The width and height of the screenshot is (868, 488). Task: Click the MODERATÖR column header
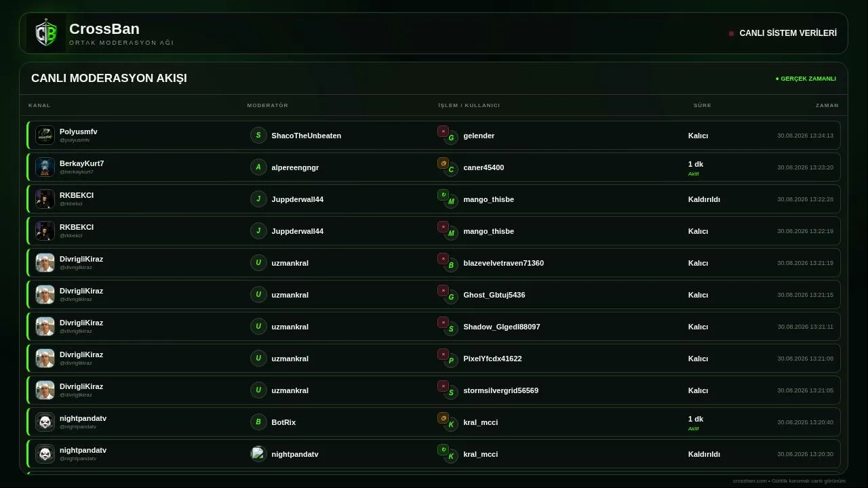point(268,105)
